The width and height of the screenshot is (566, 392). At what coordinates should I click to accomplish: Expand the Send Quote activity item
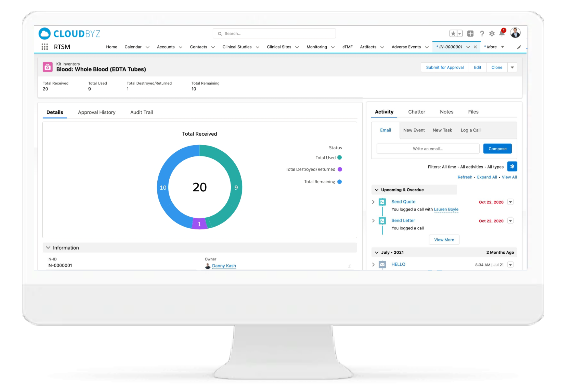pyautogui.click(x=373, y=202)
